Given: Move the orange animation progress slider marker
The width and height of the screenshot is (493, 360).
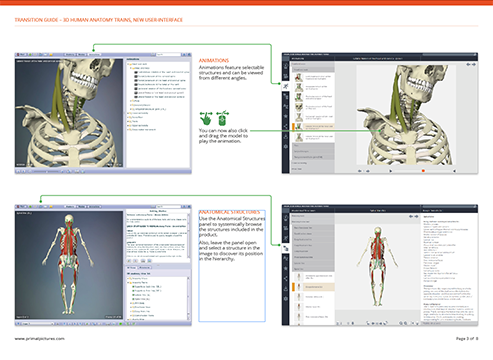Looking at the screenshot, I should pos(423,171).
